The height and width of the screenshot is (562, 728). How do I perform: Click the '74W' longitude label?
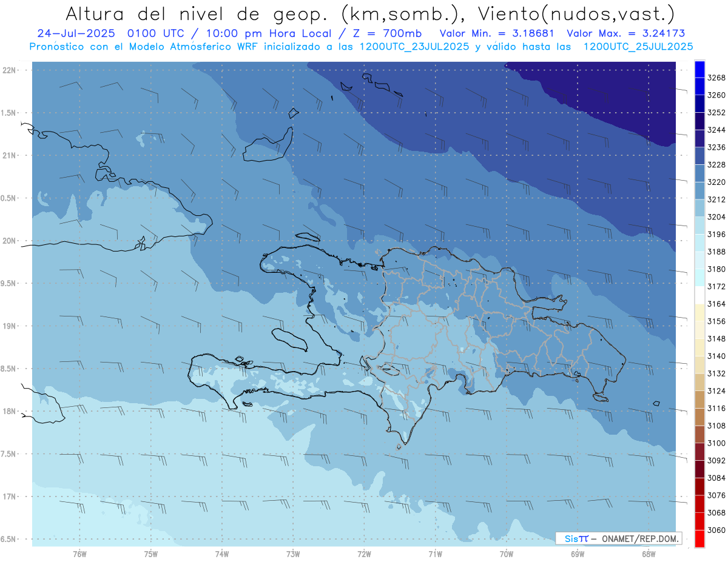[x=222, y=554]
